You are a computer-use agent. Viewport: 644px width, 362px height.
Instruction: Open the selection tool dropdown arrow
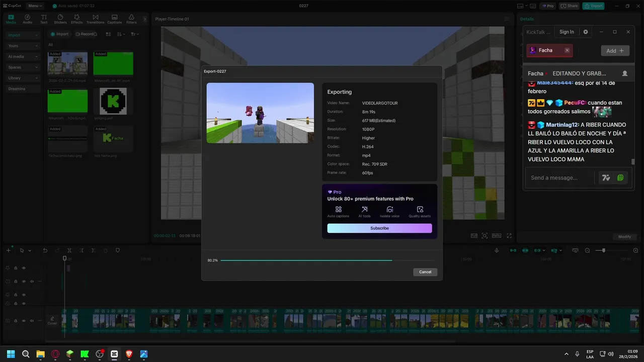(30, 250)
